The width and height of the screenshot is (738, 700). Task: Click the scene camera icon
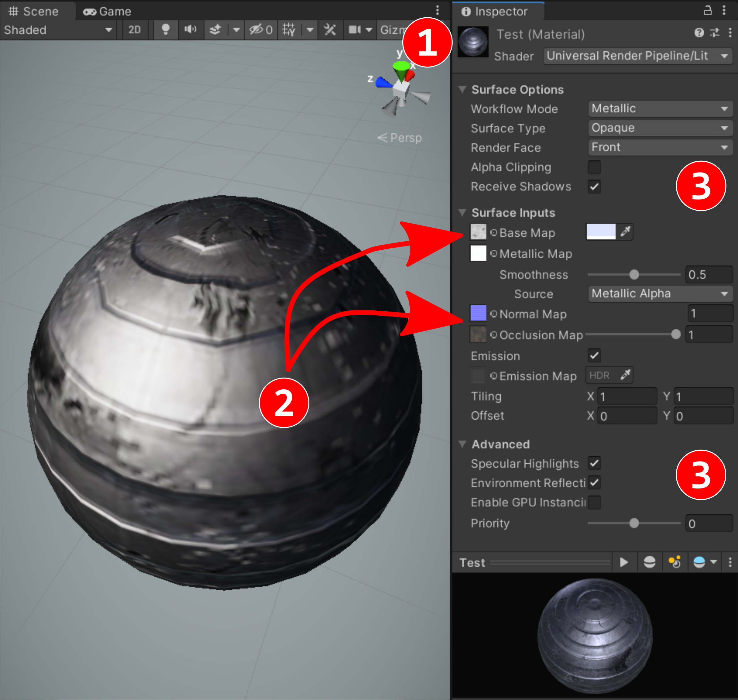pyautogui.click(x=355, y=29)
